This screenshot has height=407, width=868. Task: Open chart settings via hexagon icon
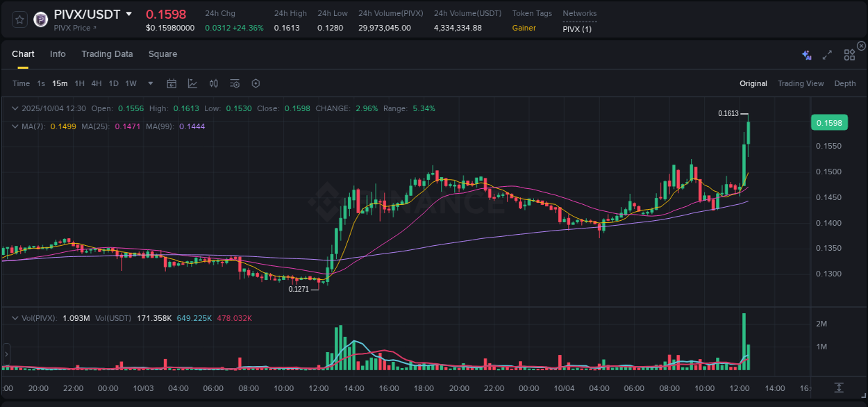256,83
